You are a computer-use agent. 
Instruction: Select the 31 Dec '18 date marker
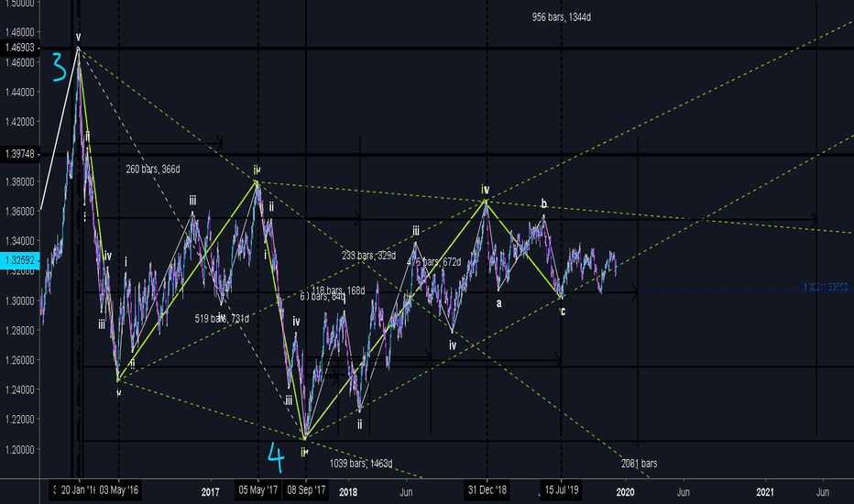(487, 492)
